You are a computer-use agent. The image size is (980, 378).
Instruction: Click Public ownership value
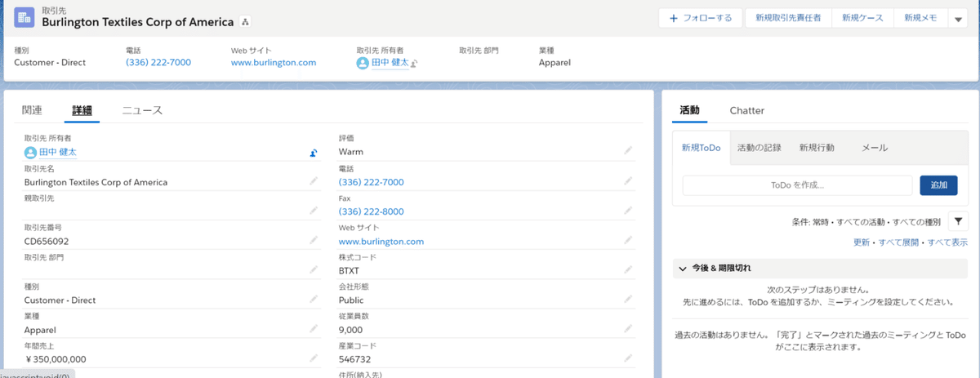352,300
